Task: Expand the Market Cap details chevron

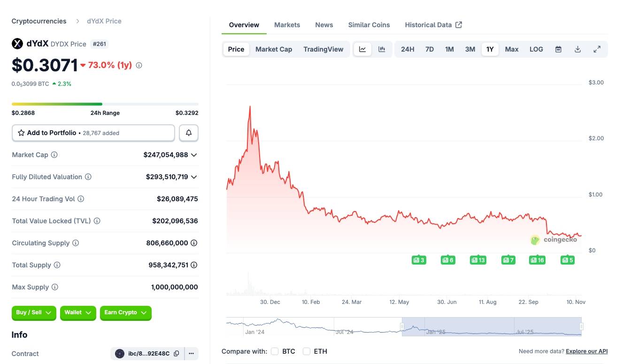Action: [194, 155]
